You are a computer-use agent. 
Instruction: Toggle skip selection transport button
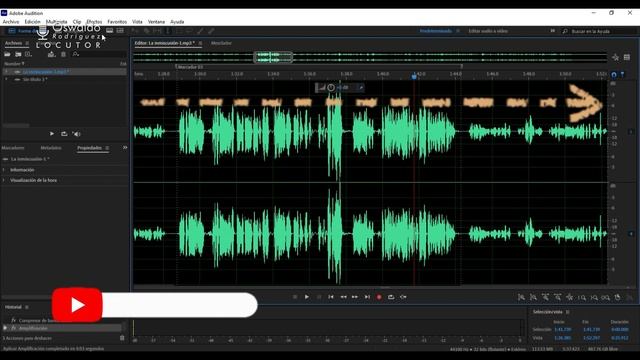click(403, 297)
